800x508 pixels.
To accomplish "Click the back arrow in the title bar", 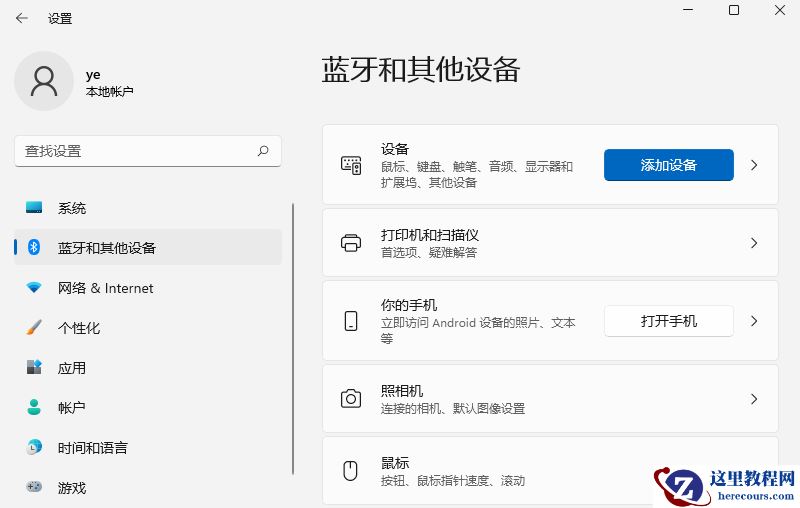I will coord(21,18).
